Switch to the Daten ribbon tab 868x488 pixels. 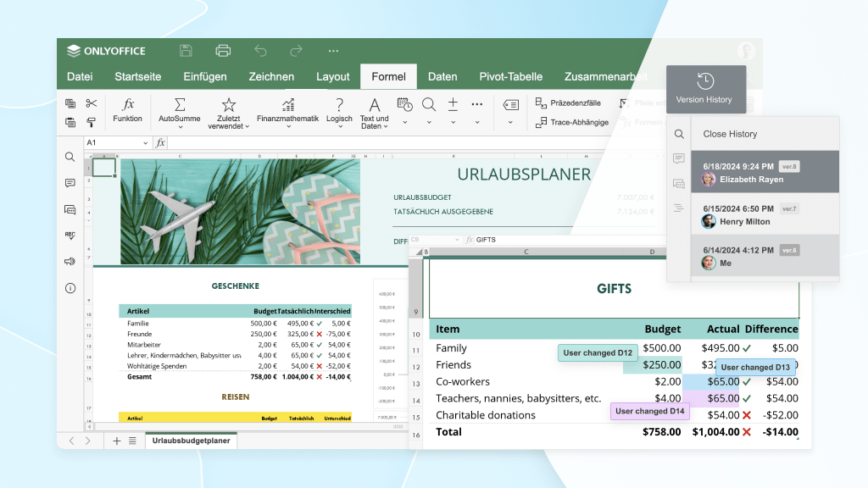[x=442, y=76]
